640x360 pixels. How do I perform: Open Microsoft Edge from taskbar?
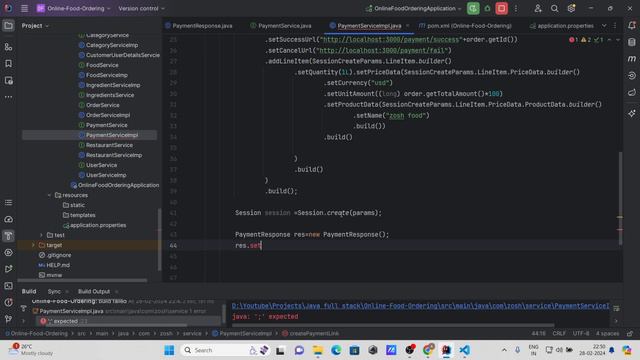(x=336, y=350)
